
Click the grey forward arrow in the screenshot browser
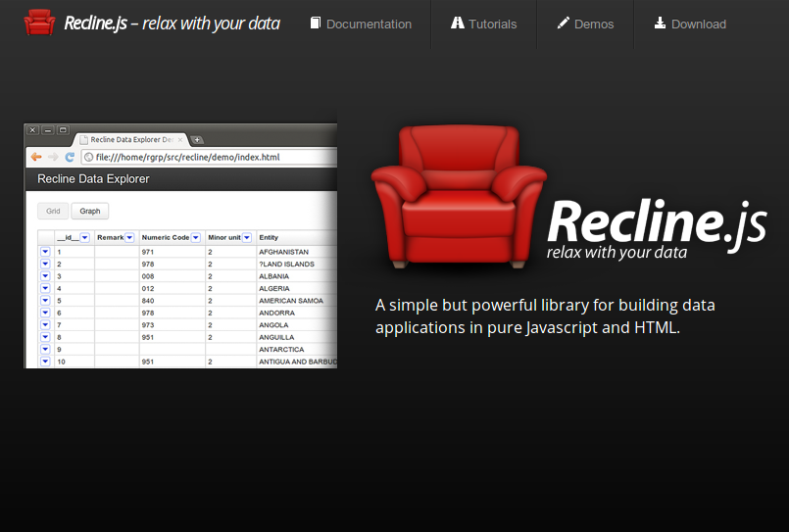[x=53, y=157]
